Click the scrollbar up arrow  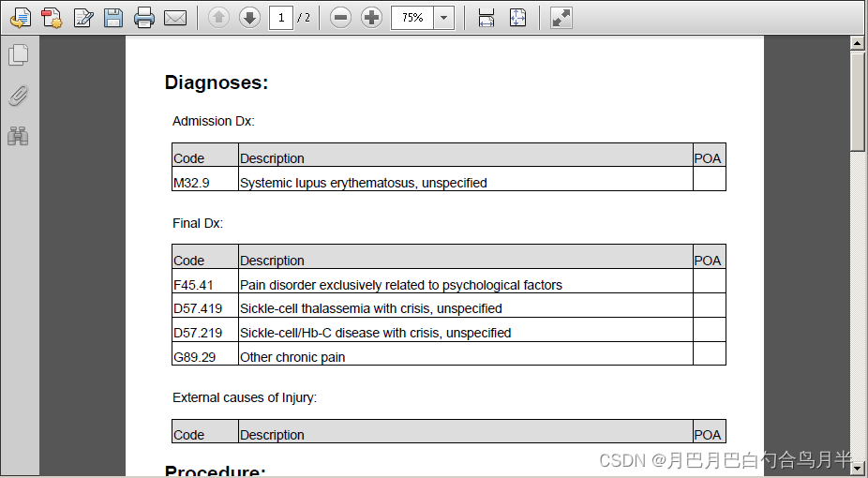coord(857,43)
